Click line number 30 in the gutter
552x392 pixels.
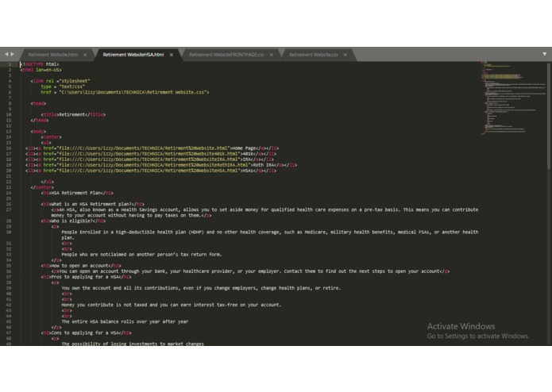[x=9, y=233]
